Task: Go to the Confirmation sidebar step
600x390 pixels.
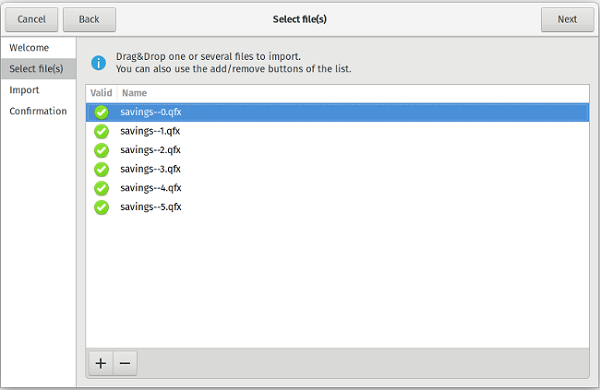Action: point(38,111)
